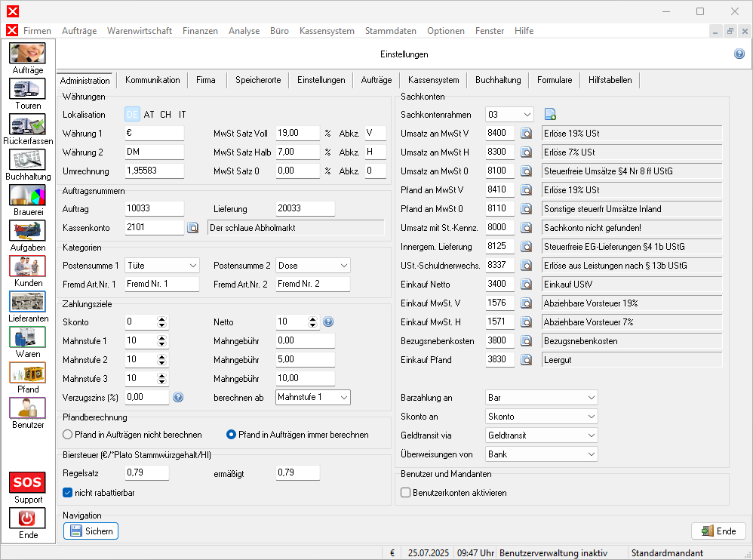Image resolution: width=753 pixels, height=560 pixels.
Task: Click the Umrechnung input field
Action: point(154,171)
